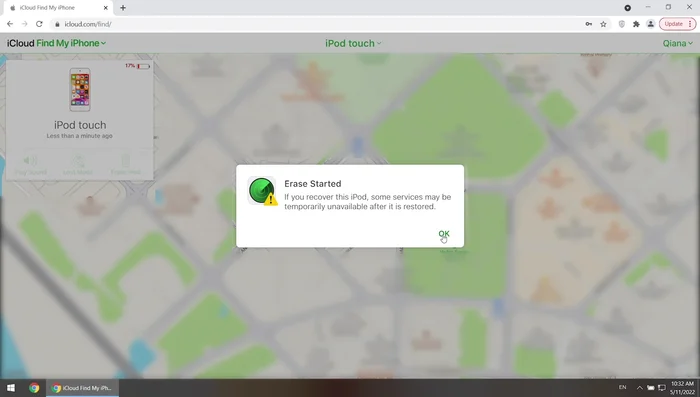
Task: Click the battery level indicator icon
Action: pyautogui.click(x=143, y=66)
